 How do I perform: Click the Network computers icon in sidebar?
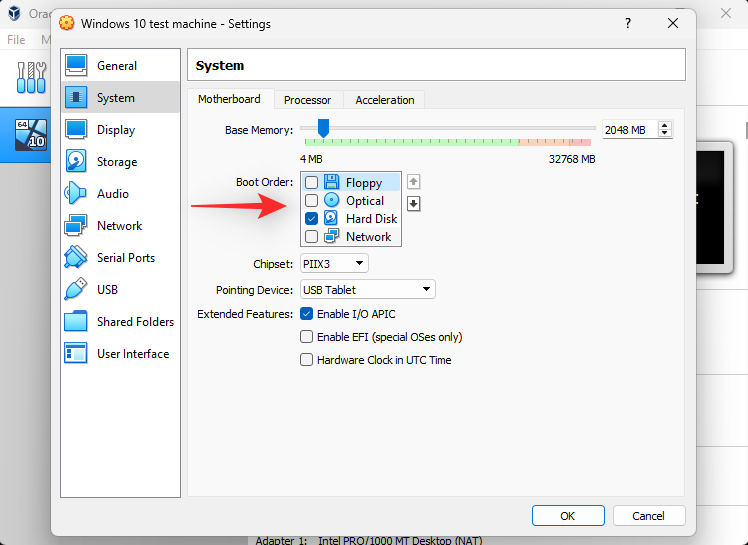(76, 225)
